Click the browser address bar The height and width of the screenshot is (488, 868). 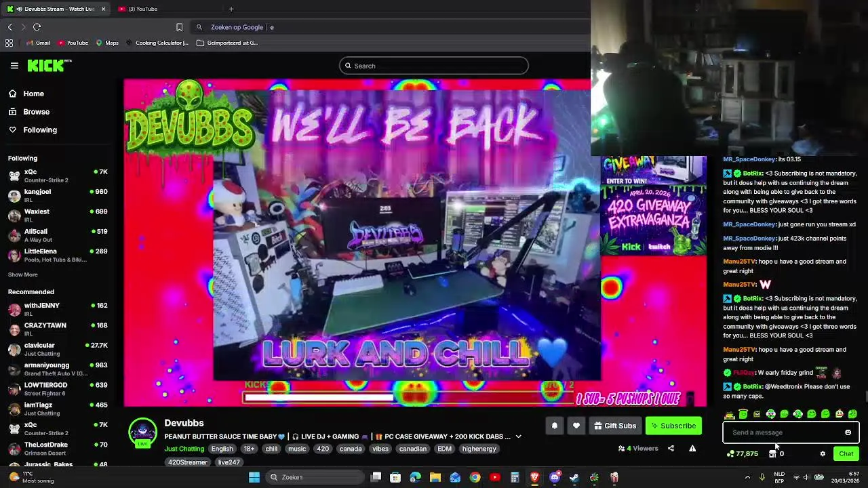[390, 27]
